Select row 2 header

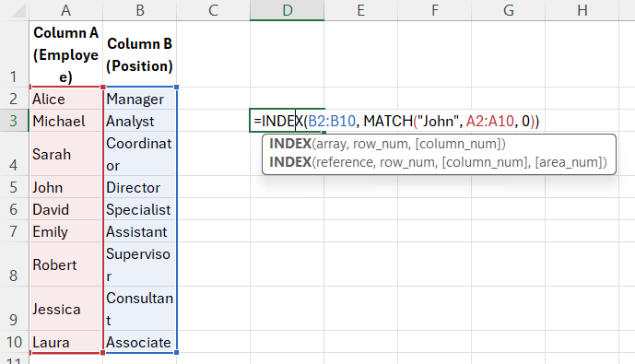(14, 99)
